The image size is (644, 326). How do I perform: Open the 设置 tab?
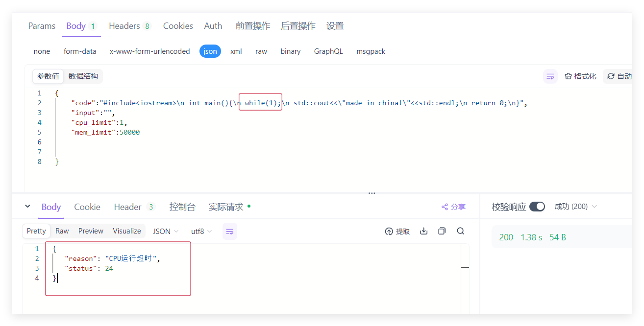[335, 26]
